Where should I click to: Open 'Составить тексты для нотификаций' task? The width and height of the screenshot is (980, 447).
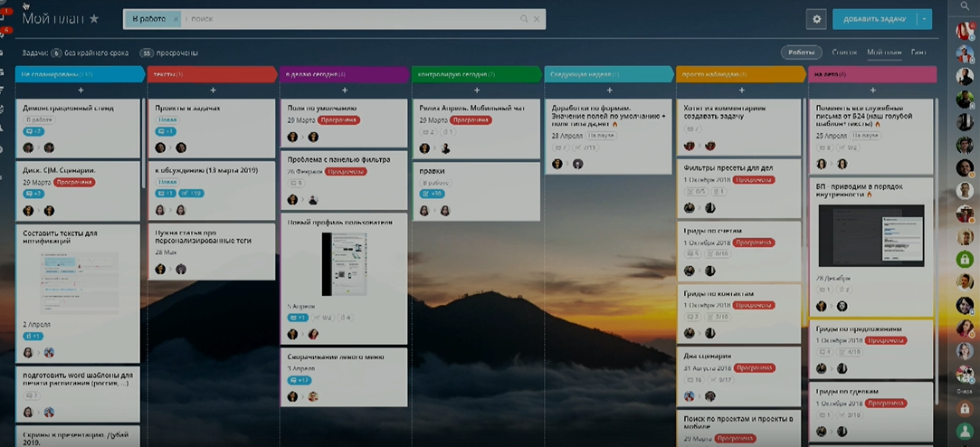click(60, 237)
